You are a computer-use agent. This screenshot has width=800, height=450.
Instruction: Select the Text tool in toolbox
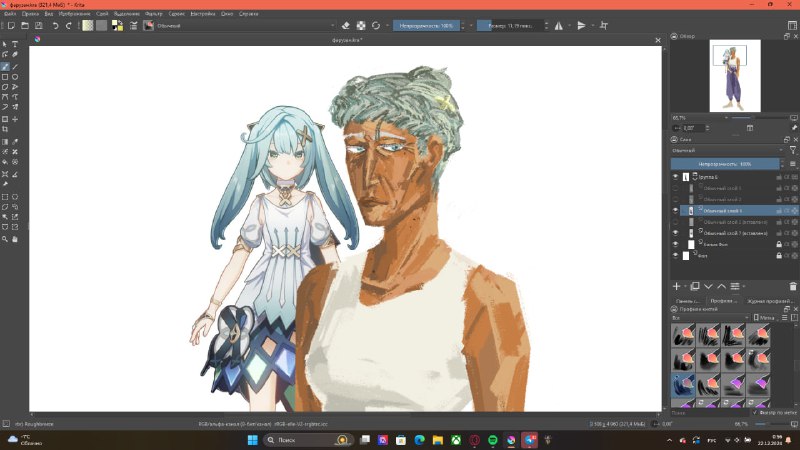tap(15, 44)
